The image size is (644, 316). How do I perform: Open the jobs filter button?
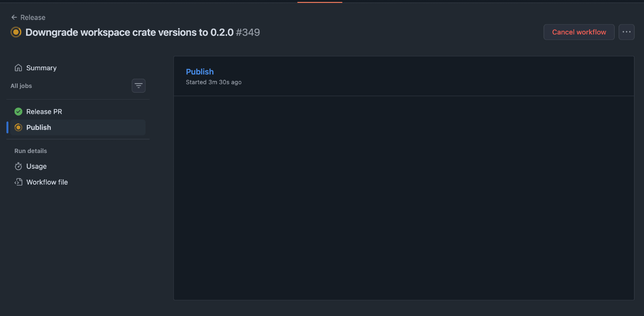click(138, 86)
